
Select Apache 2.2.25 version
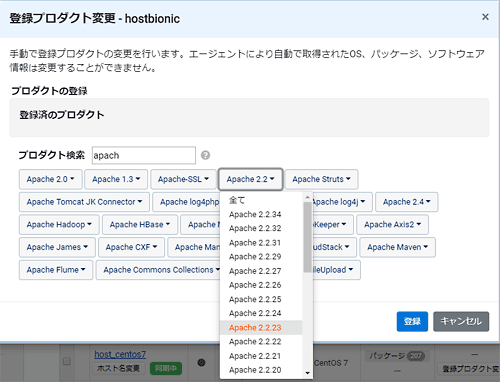point(261,299)
